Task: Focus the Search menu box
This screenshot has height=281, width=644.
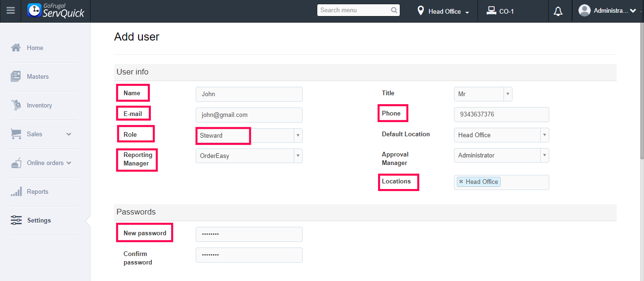Action: click(x=354, y=10)
